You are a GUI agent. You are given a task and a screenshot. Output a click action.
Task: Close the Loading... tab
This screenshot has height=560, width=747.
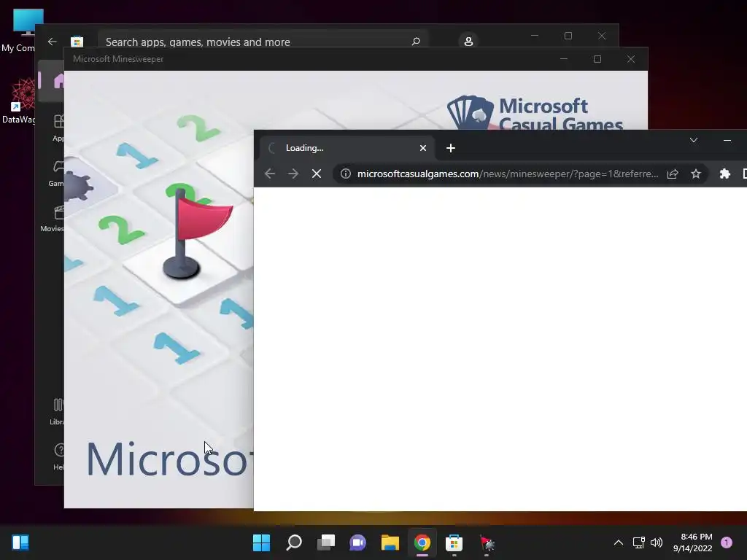coord(422,148)
